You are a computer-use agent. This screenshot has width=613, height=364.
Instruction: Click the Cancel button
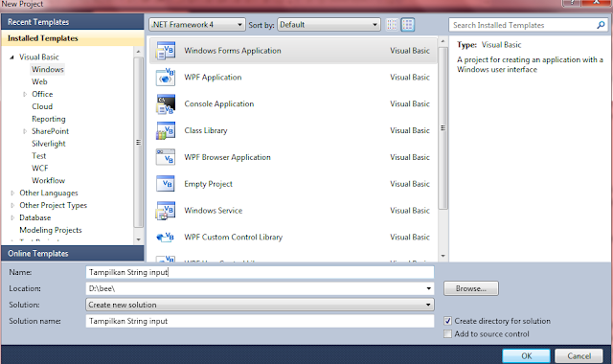579,355
